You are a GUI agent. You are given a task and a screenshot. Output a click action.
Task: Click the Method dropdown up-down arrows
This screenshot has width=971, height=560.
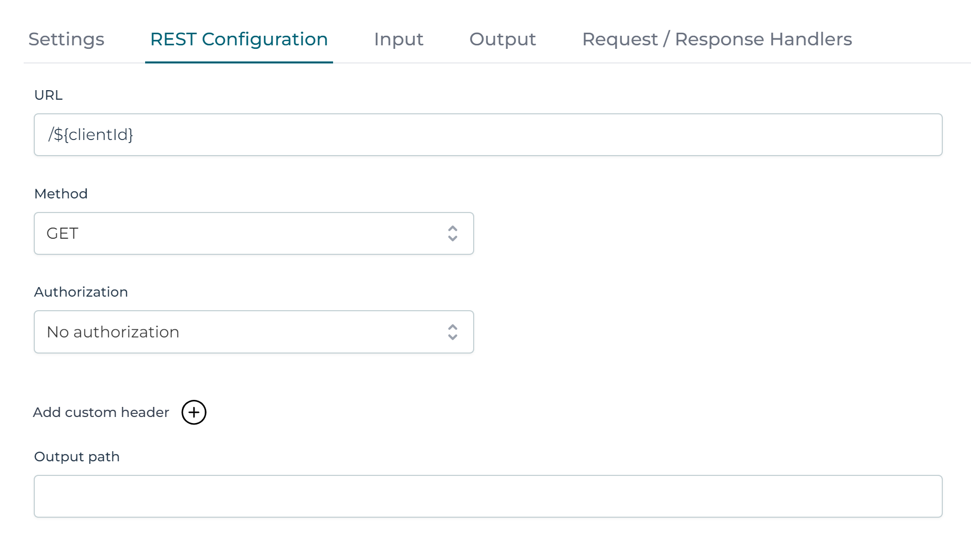[452, 234]
